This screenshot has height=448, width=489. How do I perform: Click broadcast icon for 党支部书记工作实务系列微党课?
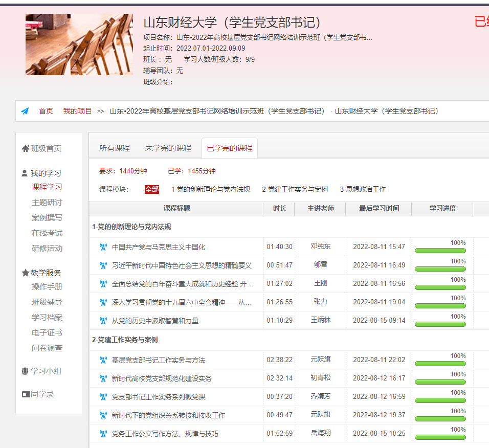pos(103,397)
